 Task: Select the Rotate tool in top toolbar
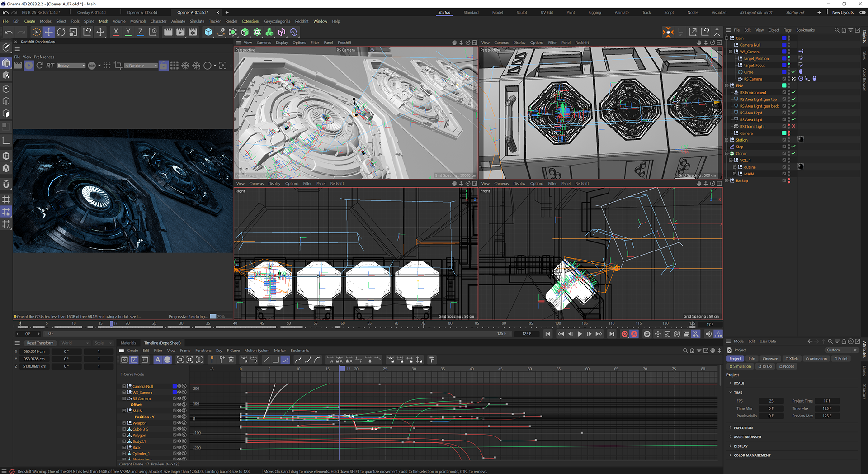pyautogui.click(x=61, y=32)
